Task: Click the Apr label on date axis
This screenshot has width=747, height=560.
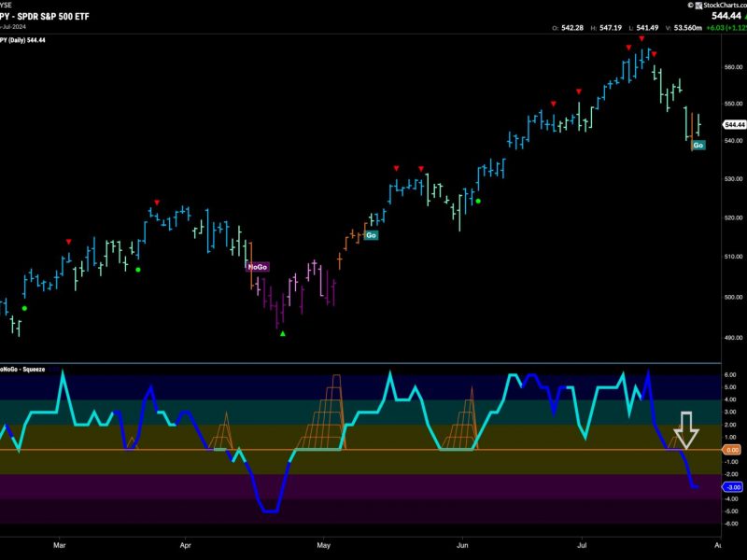Action: point(185,545)
